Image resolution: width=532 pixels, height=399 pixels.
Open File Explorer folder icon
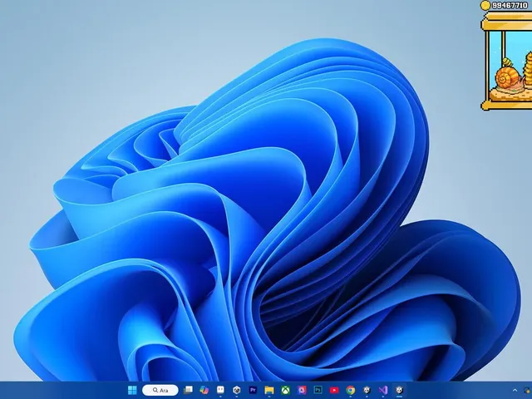coord(269,390)
